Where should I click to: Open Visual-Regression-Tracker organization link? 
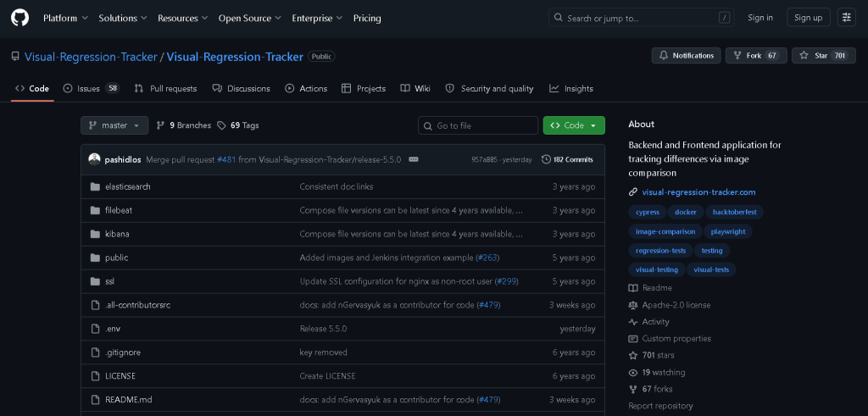pyautogui.click(x=91, y=57)
